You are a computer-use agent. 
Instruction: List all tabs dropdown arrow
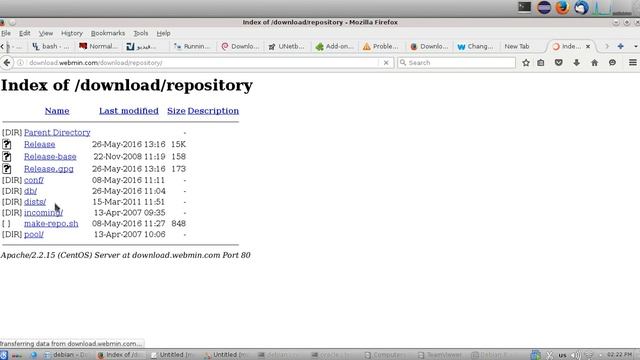[636, 47]
